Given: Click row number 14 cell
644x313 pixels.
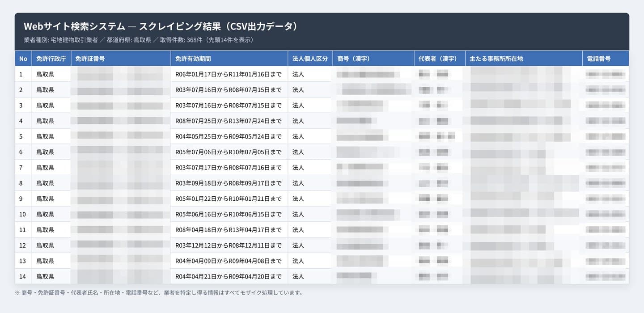Looking at the screenshot, I should 23,276.
